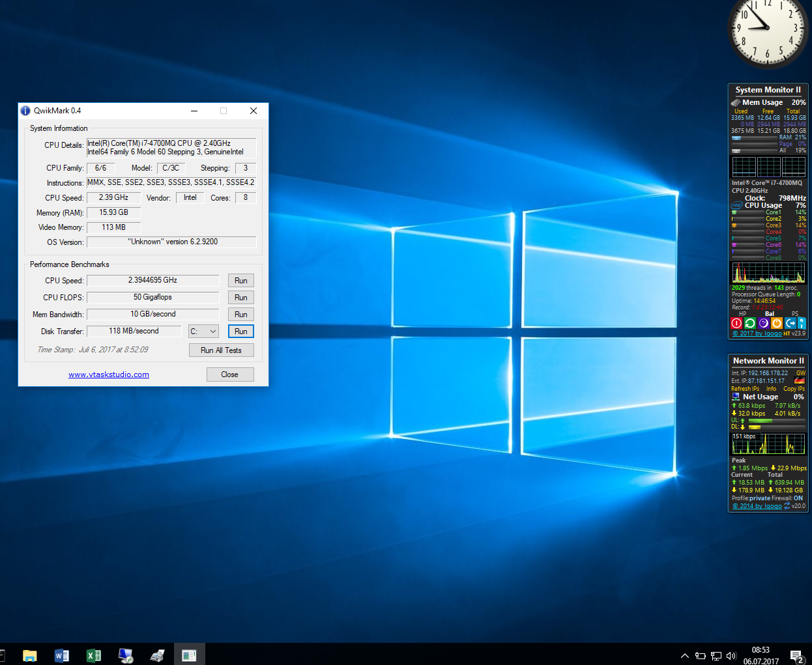Click the Intel logo beside CPU Usage
The image size is (812, 665).
[736, 206]
